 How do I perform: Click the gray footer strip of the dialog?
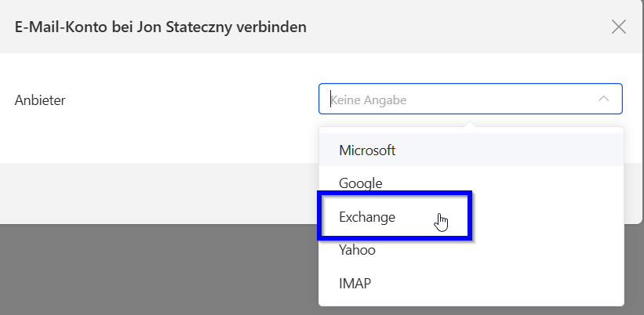[x=157, y=193]
